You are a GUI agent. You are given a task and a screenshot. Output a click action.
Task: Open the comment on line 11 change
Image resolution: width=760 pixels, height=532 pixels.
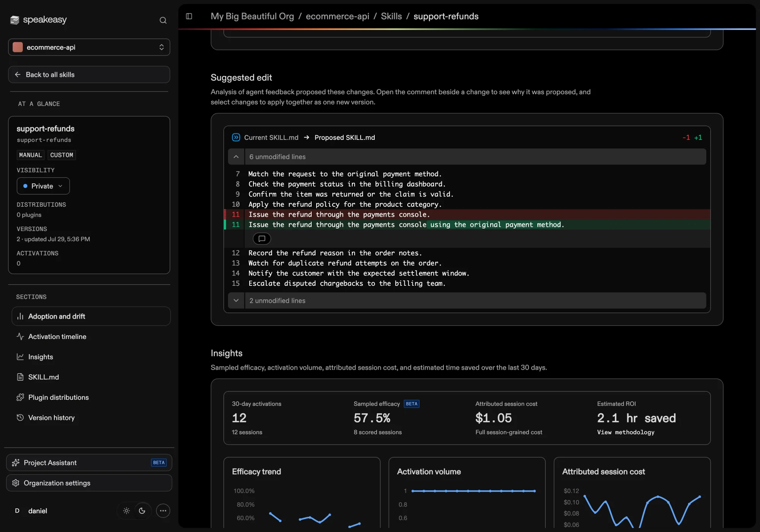[x=262, y=239]
